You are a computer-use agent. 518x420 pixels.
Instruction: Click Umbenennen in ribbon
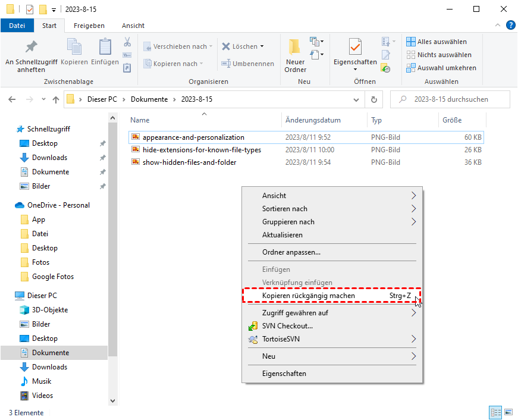[248, 64]
